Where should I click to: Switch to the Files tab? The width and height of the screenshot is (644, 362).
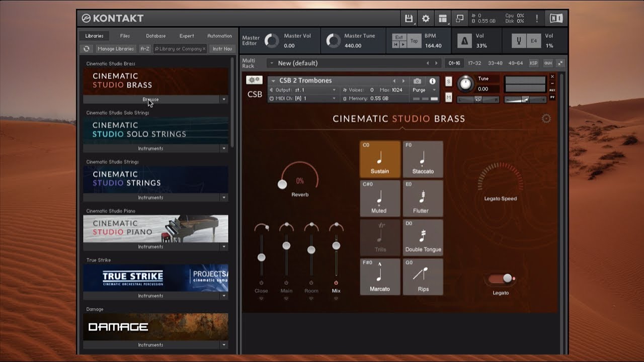pos(125,36)
